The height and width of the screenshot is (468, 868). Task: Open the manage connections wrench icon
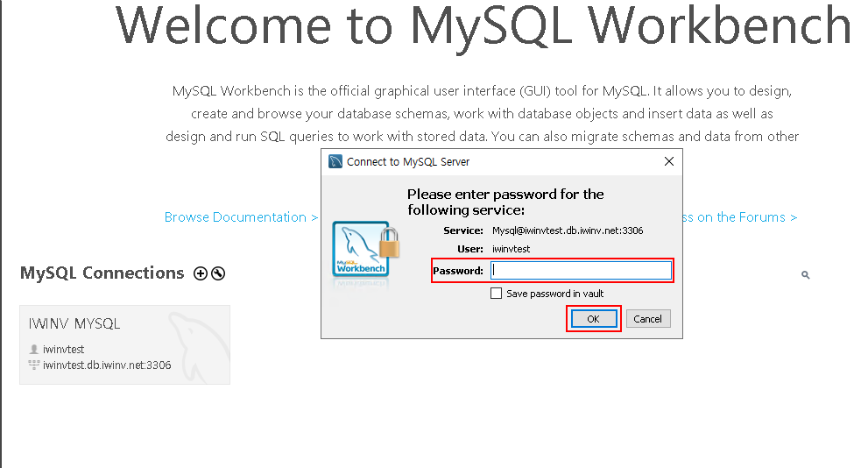pyautogui.click(x=218, y=273)
